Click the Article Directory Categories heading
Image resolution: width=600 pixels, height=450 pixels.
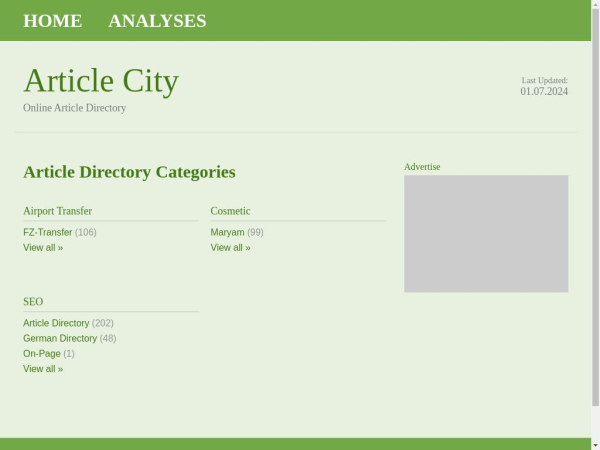tap(129, 172)
